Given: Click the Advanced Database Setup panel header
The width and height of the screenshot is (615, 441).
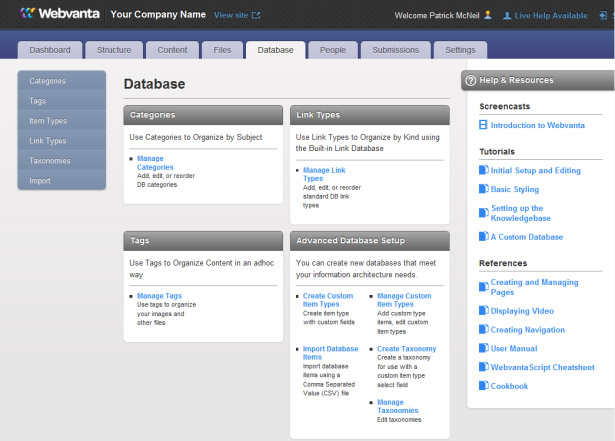Looking at the screenshot, I should point(369,241).
